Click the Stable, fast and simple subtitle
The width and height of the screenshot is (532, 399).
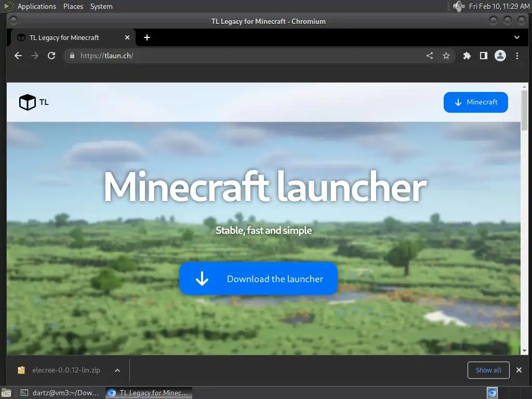(x=263, y=230)
